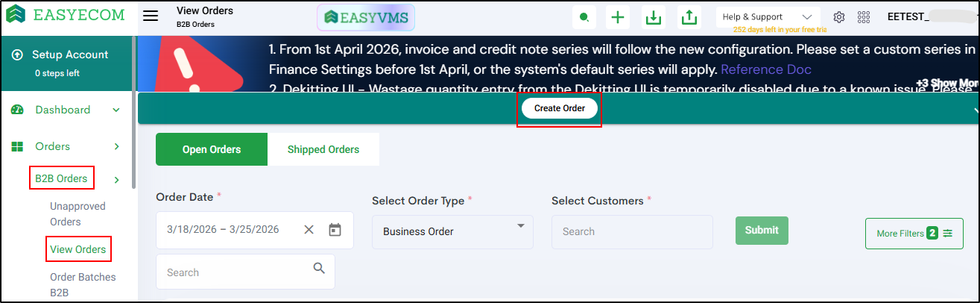Open the apps grid icon
Screen dimensions: 980x303
(x=864, y=17)
